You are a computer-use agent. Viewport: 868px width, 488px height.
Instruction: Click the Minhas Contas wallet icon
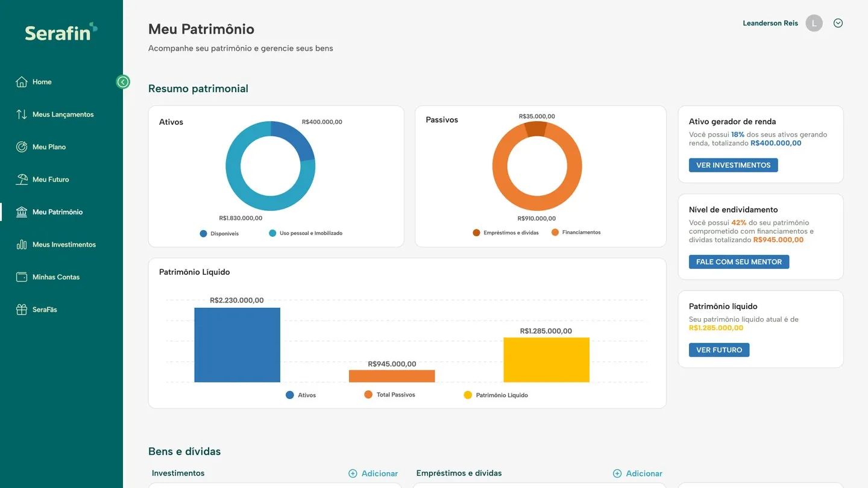click(x=22, y=277)
